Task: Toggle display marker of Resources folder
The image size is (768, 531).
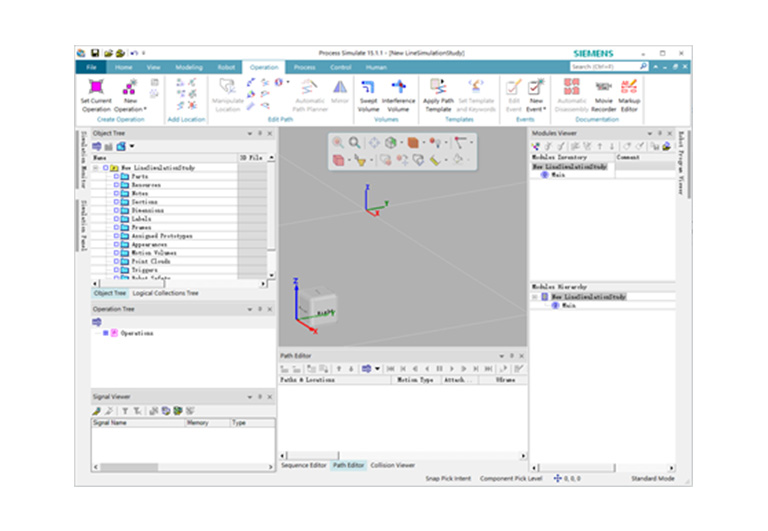Action: tap(116, 185)
